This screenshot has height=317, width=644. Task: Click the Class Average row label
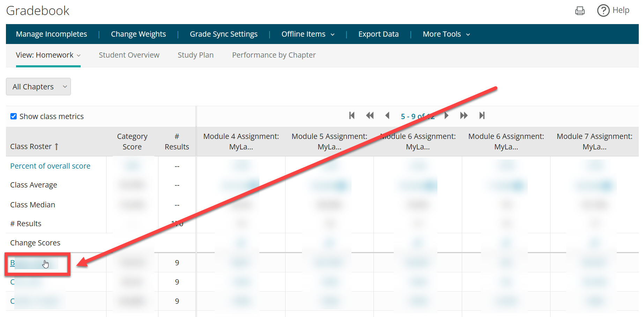pyautogui.click(x=34, y=185)
